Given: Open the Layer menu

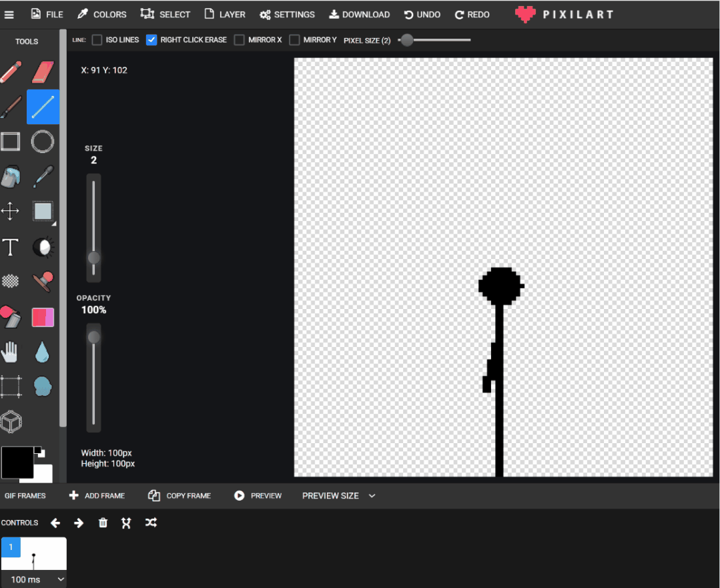Looking at the screenshot, I should point(224,14).
